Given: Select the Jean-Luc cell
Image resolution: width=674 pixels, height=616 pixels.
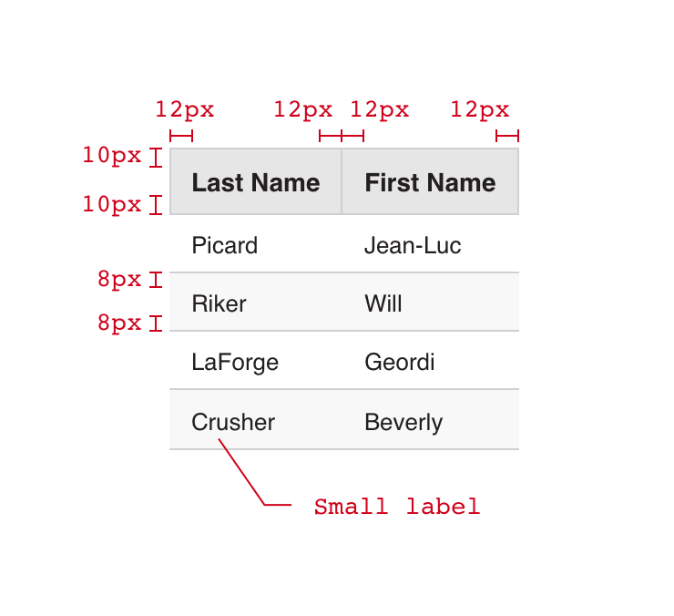Looking at the screenshot, I should point(413,245).
